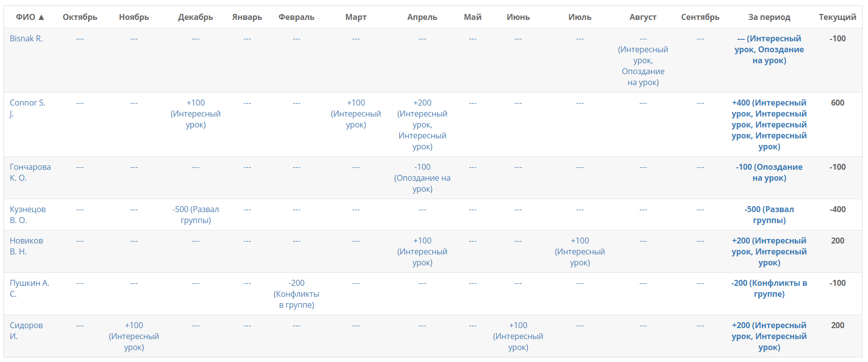Open Гончарова К. О. student link
868x362 pixels.
tap(30, 172)
